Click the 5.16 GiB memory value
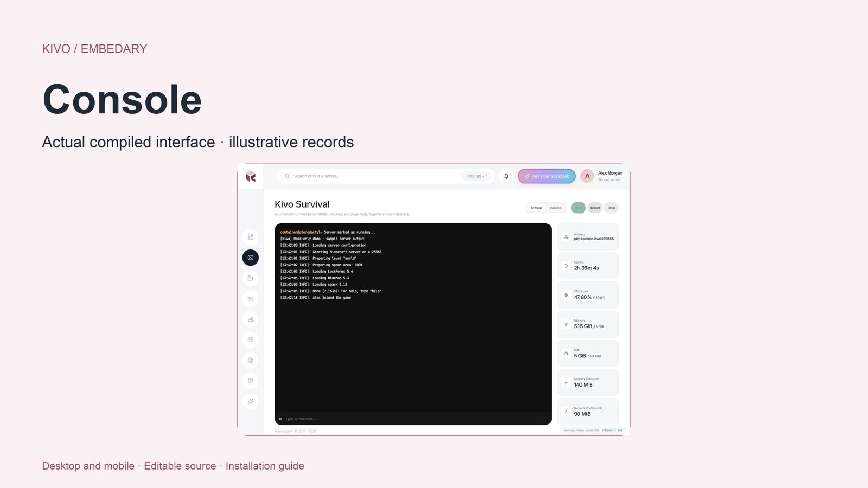868x488 pixels. (x=583, y=326)
